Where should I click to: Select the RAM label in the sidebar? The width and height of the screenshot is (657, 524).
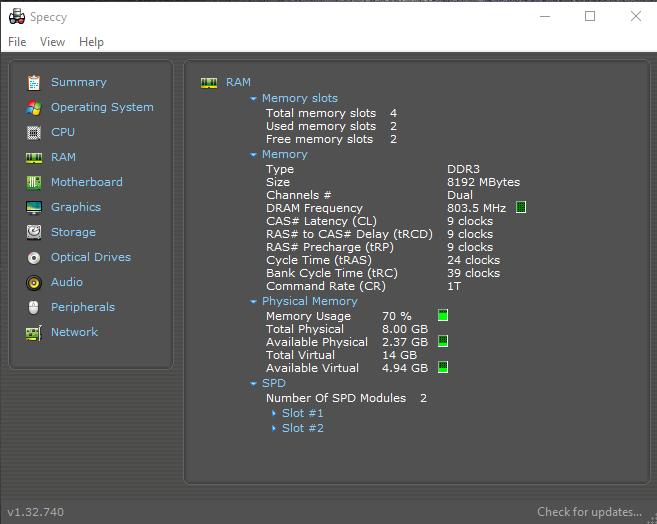(x=63, y=157)
